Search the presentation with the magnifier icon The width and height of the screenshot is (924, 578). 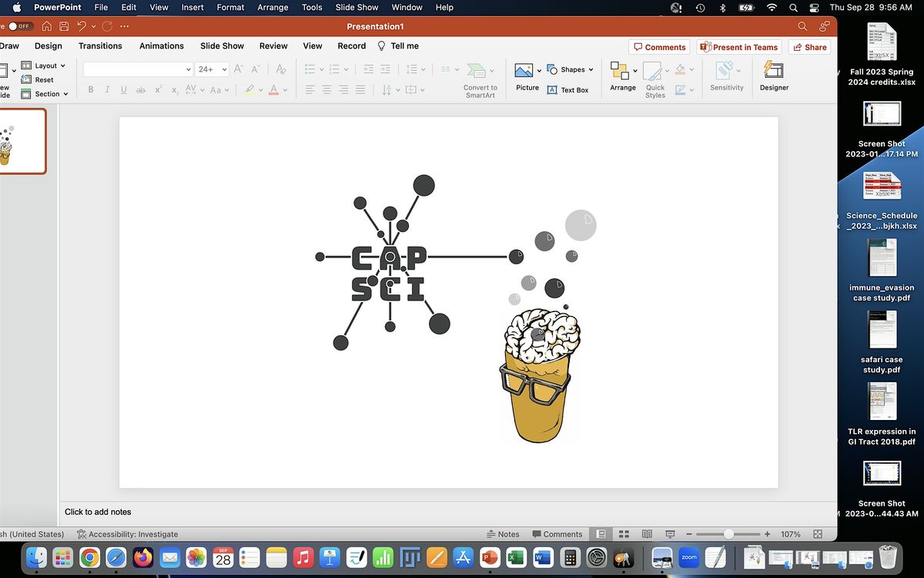click(802, 25)
